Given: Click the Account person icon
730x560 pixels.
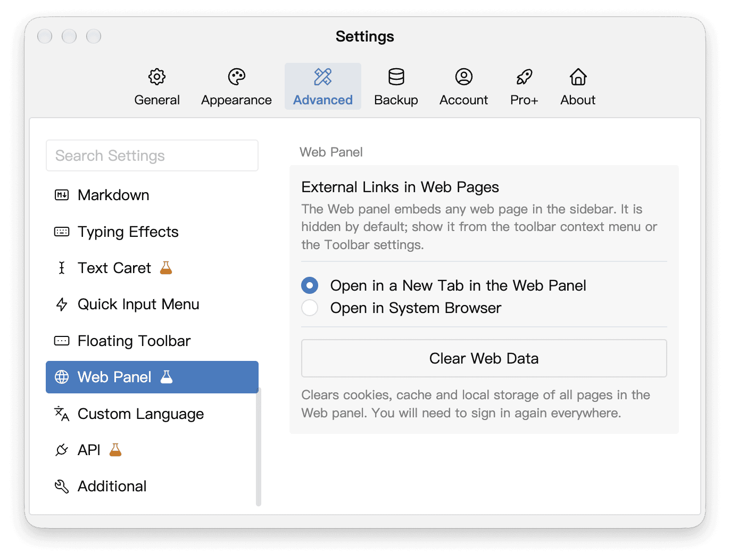Looking at the screenshot, I should (463, 77).
